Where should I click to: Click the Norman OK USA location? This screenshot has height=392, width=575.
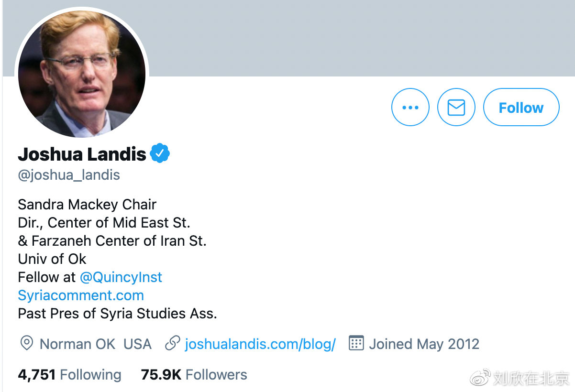pyautogui.click(x=95, y=344)
